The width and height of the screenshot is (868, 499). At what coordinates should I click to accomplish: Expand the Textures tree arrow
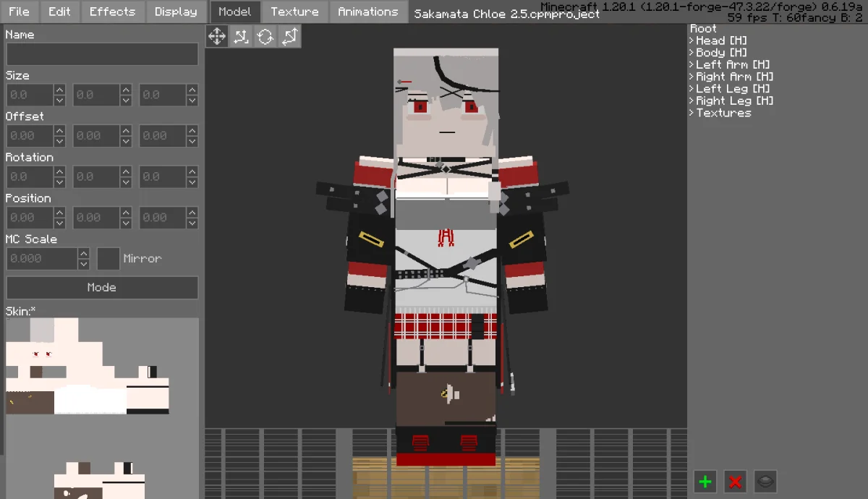tap(692, 113)
